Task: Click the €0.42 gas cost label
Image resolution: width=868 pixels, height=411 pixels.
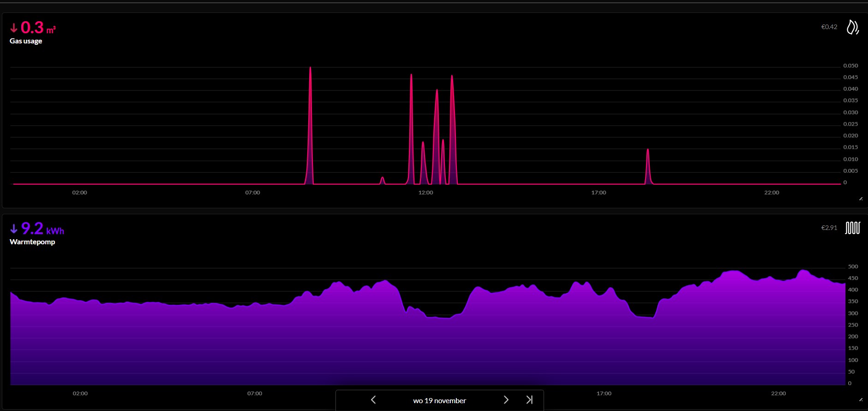Action: click(x=829, y=27)
